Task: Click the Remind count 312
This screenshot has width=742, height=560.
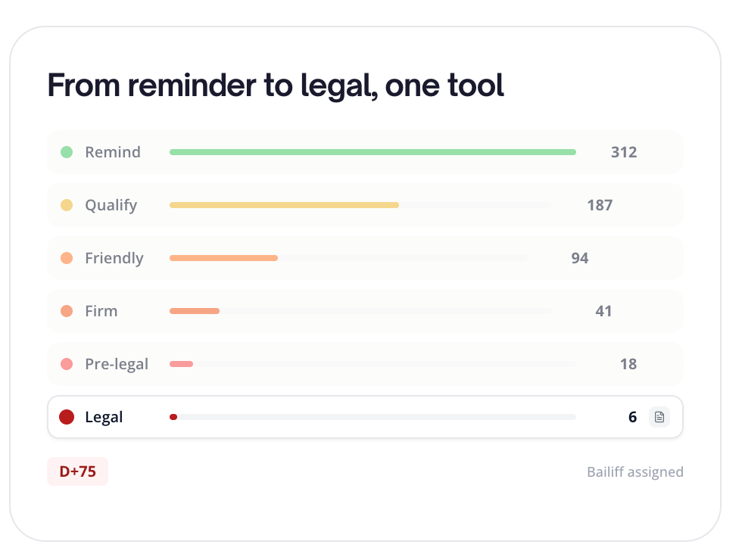Action: click(x=624, y=152)
